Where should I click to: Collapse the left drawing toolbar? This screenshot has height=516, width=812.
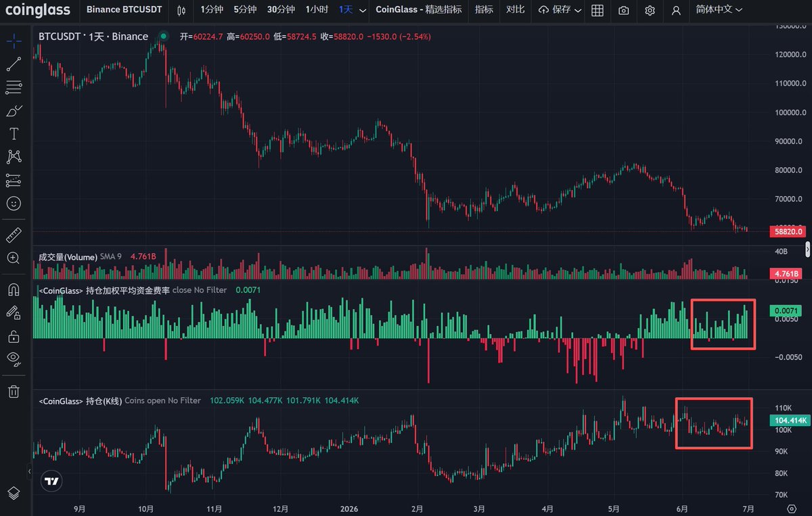pyautogui.click(x=30, y=471)
